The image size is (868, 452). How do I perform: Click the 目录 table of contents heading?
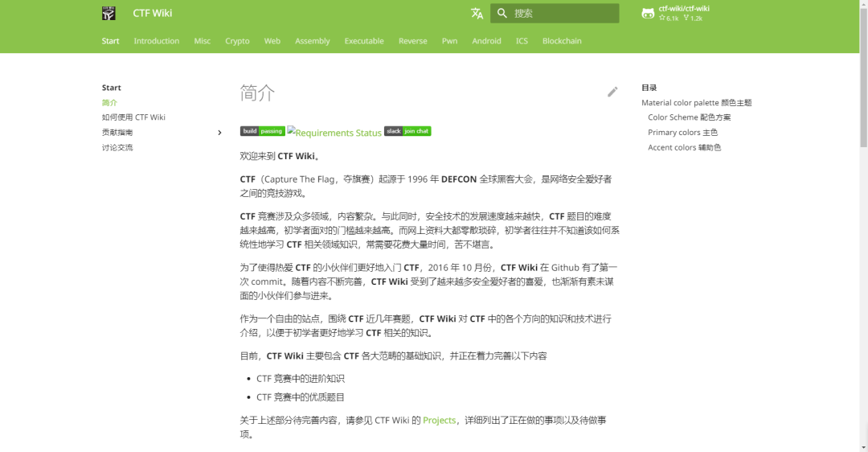coord(649,88)
